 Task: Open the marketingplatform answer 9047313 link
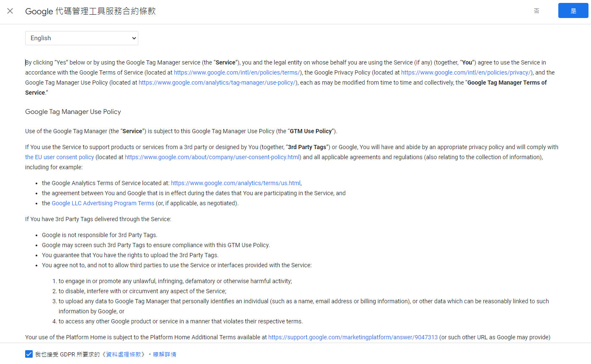tap(353, 337)
